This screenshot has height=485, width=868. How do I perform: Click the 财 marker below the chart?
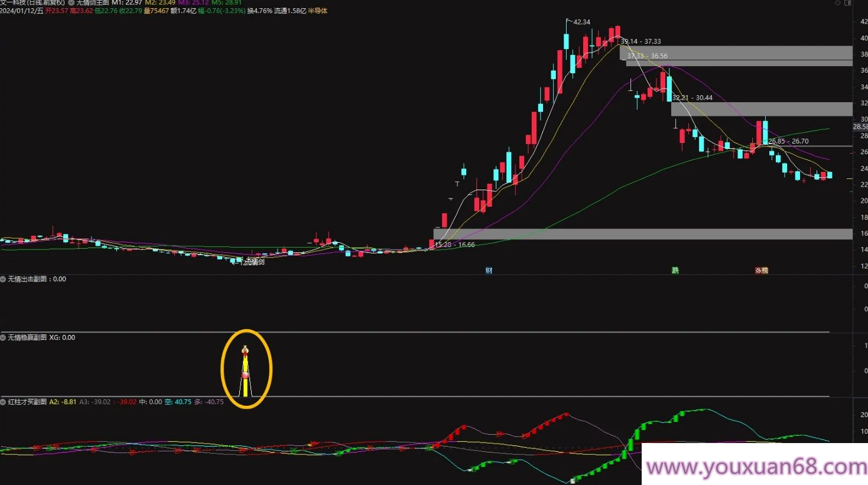click(489, 271)
